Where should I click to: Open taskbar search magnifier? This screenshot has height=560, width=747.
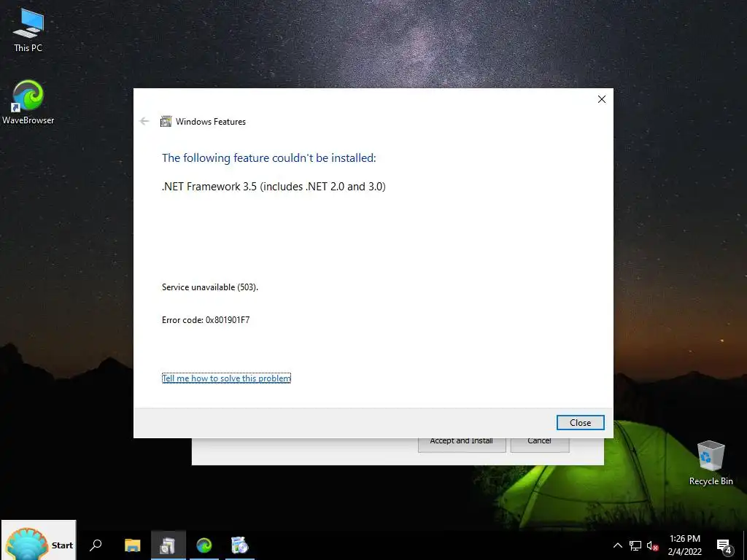tap(96, 545)
